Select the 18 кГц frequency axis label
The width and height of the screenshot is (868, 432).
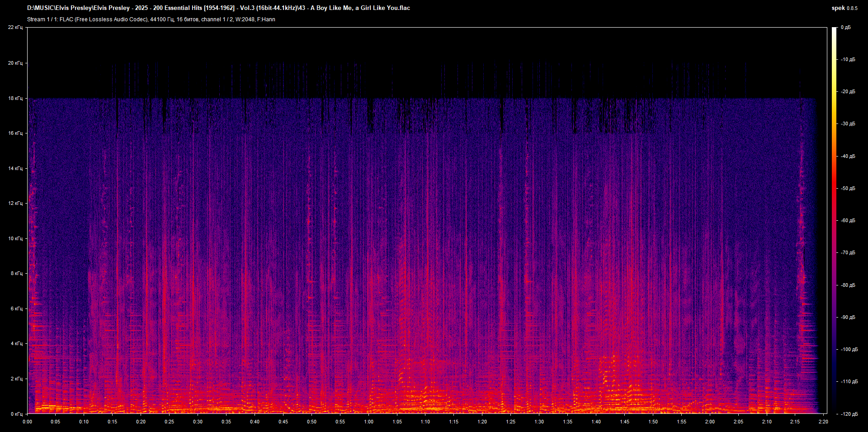click(15, 98)
